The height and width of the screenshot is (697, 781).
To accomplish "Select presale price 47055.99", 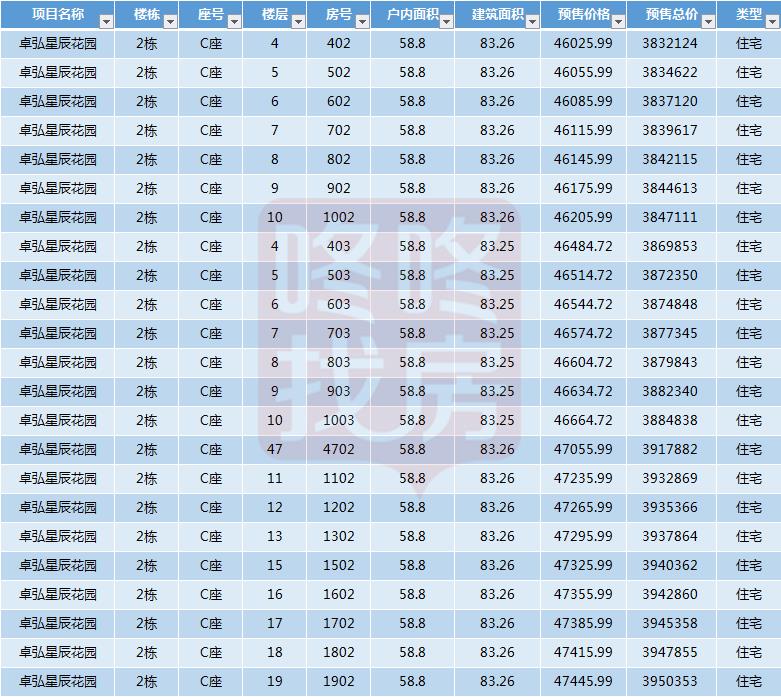I will click(x=583, y=449).
